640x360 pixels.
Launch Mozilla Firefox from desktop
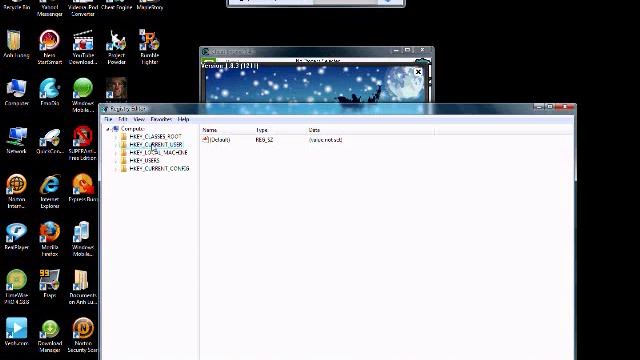[x=49, y=239]
